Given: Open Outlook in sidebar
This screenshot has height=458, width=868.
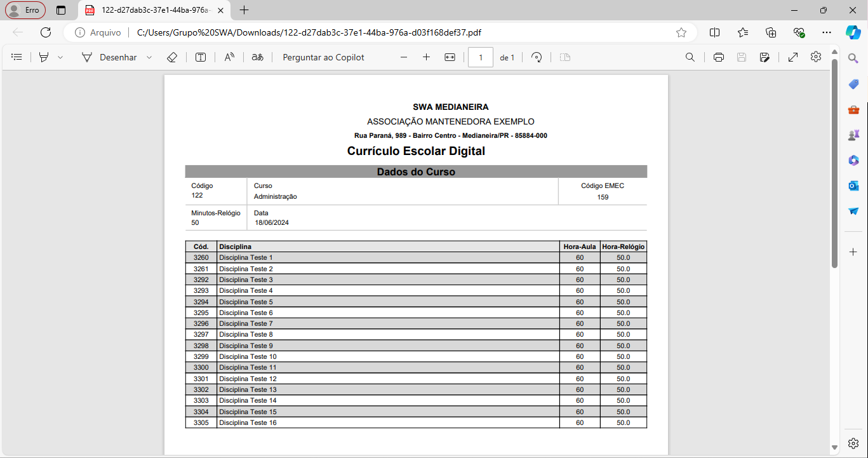Looking at the screenshot, I should pos(853,185).
